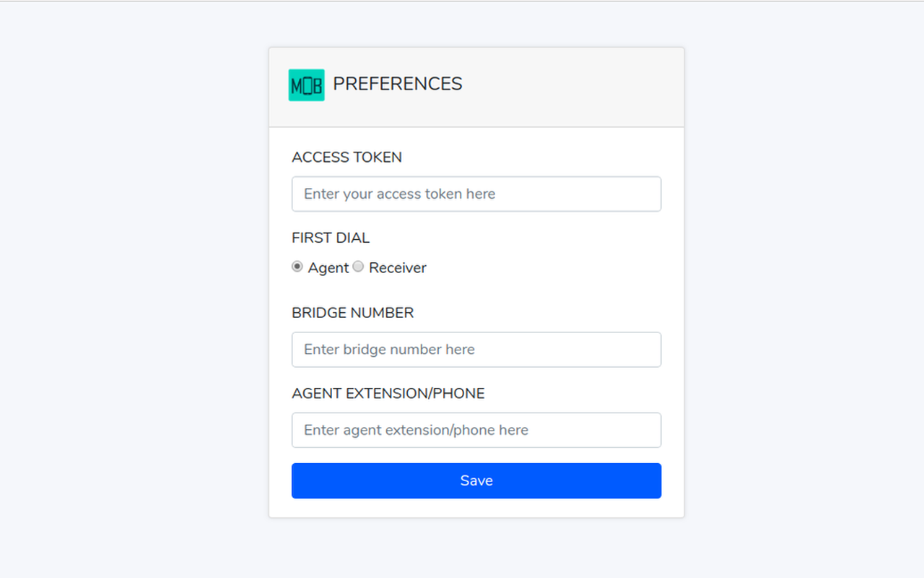
Task: Click the AGENT EXTENSION/PHONE label
Action: (388, 393)
